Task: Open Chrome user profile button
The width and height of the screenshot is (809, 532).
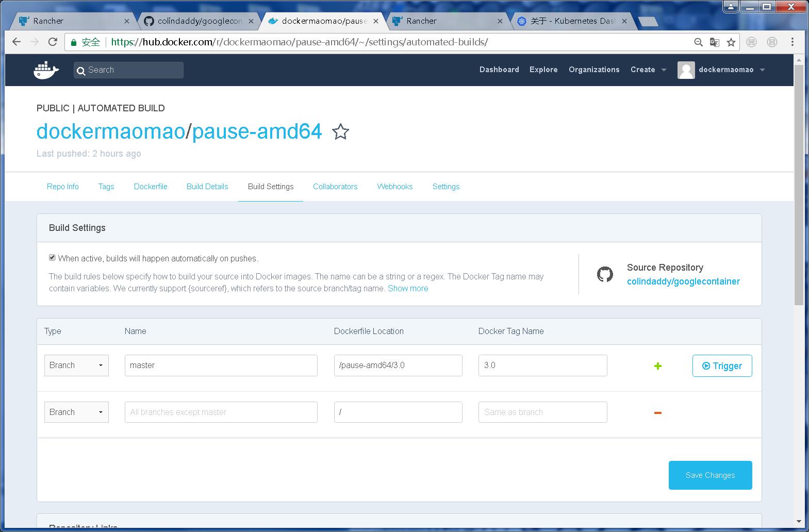Action: click(731, 7)
